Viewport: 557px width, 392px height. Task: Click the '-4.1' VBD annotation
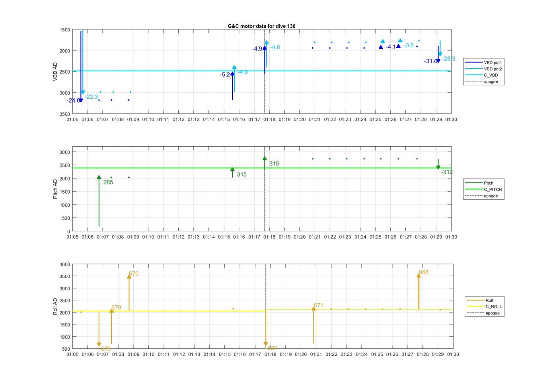click(x=391, y=47)
